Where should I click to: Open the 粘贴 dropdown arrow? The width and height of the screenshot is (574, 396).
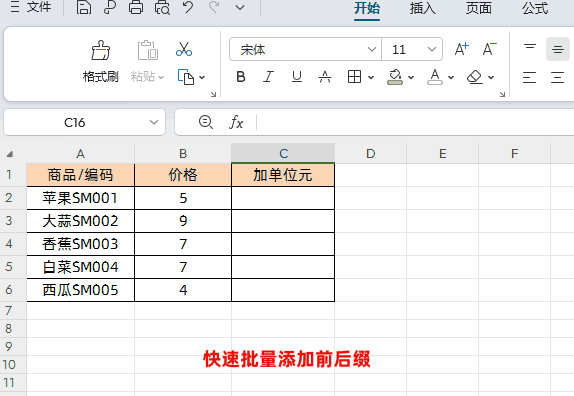pos(161,77)
